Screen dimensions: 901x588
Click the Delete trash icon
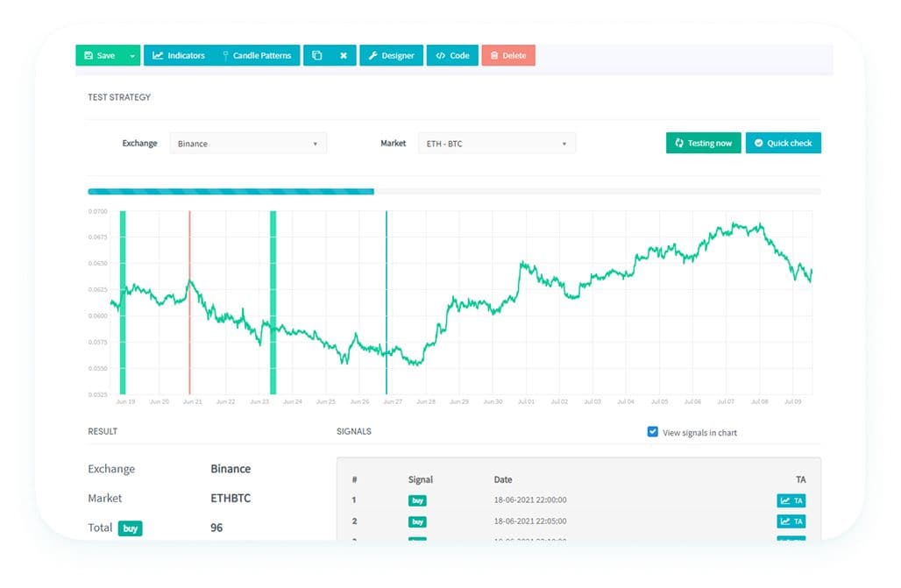point(496,55)
